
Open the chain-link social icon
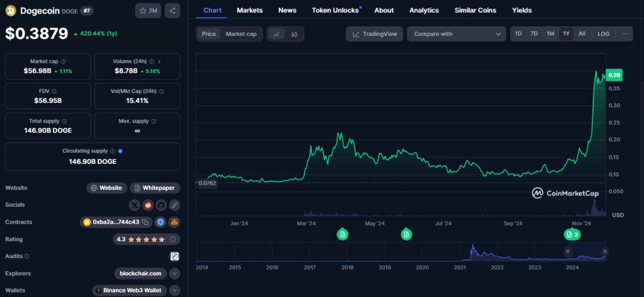click(x=174, y=205)
